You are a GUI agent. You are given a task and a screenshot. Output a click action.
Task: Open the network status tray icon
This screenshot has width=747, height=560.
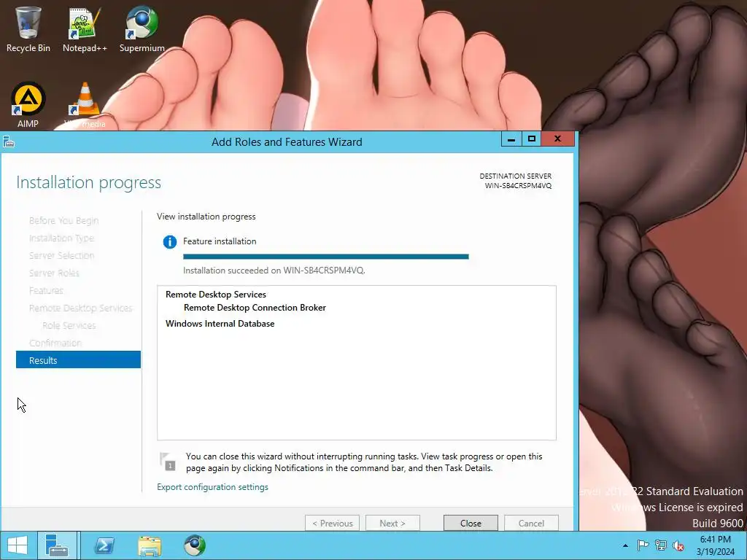pyautogui.click(x=661, y=545)
